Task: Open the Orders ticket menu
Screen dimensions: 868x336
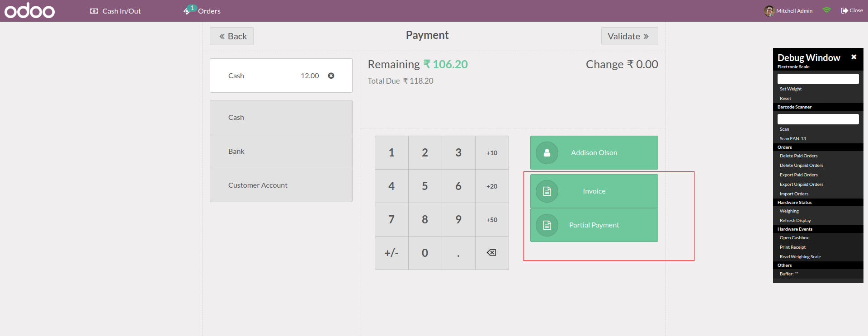Action: 203,11
